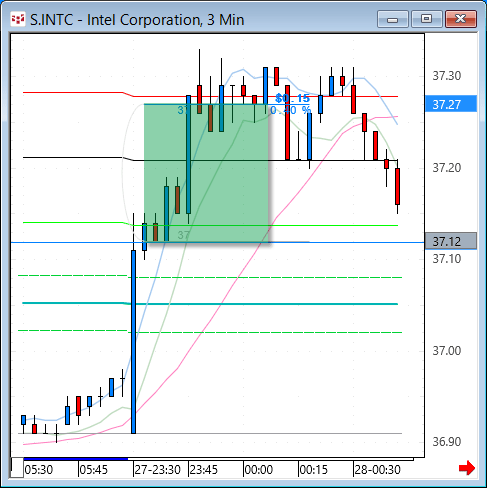
Task: Click the 23:45 time axis label
Action: pos(204,470)
